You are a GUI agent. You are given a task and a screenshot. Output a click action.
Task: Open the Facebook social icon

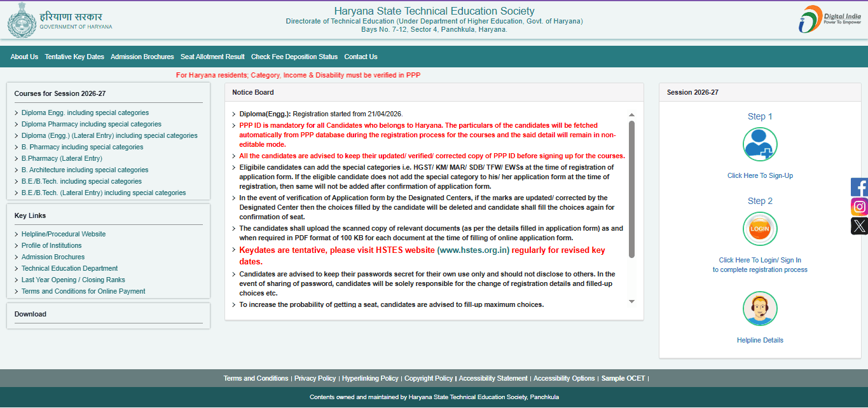860,187
